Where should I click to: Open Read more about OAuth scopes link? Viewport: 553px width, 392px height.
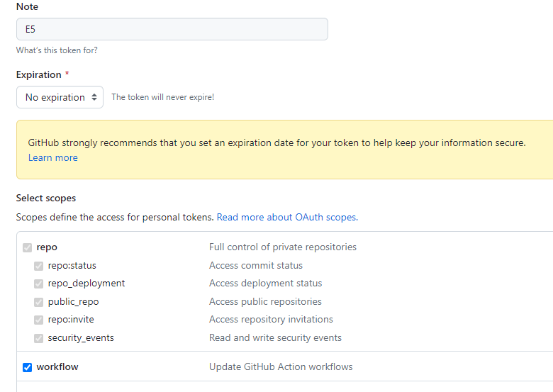(287, 217)
